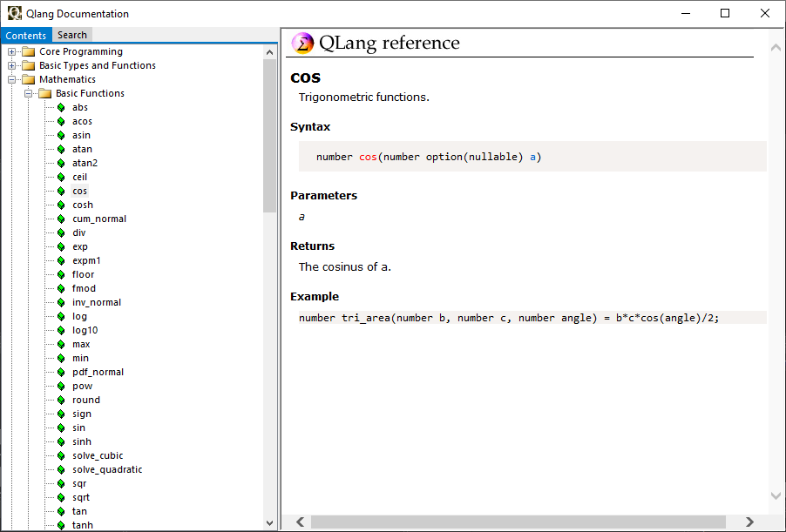The image size is (786, 532).
Task: Open the sqr function topic
Action: (x=79, y=483)
